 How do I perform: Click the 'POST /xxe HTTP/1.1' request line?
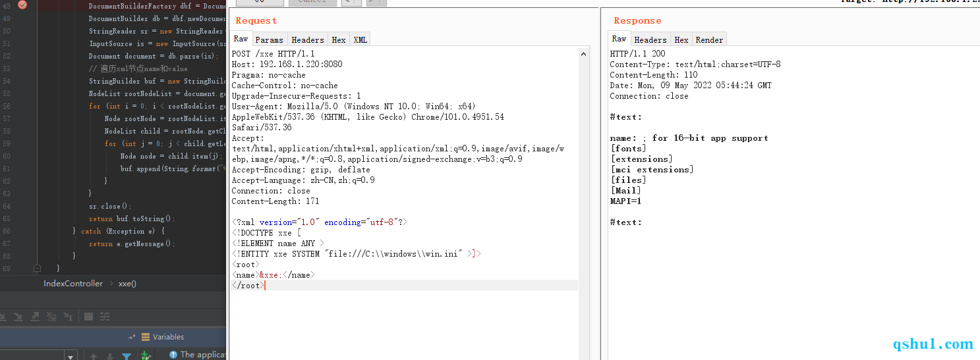(273, 54)
